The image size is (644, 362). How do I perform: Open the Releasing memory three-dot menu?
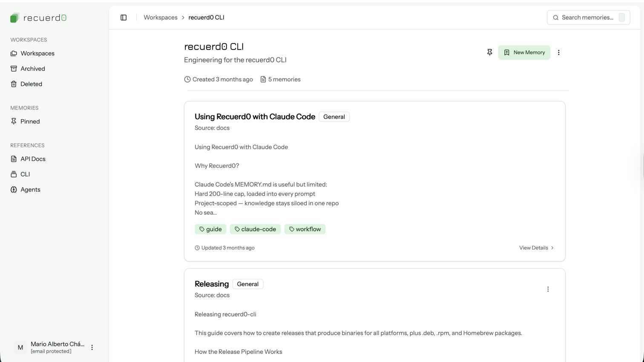click(548, 289)
